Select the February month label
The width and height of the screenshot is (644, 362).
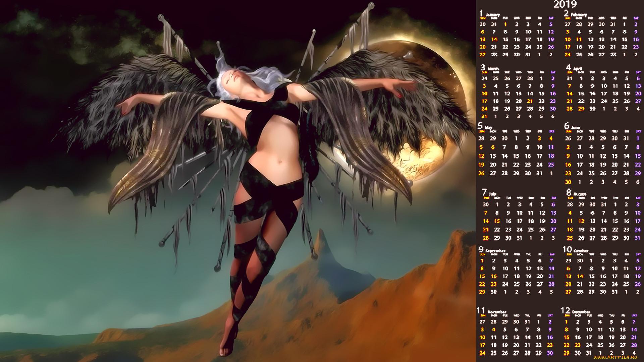(x=579, y=15)
